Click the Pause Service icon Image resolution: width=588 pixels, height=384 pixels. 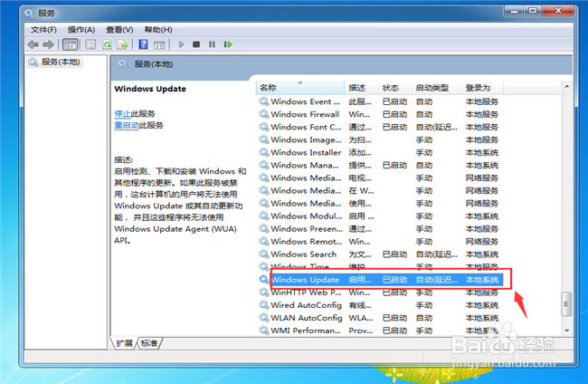pyautogui.click(x=212, y=44)
